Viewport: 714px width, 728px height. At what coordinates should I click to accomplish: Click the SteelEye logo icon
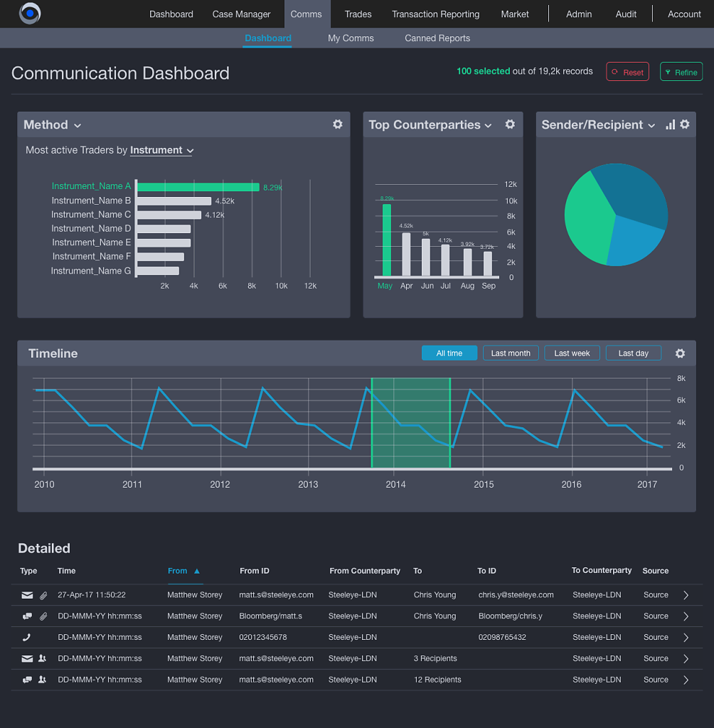[30, 13]
